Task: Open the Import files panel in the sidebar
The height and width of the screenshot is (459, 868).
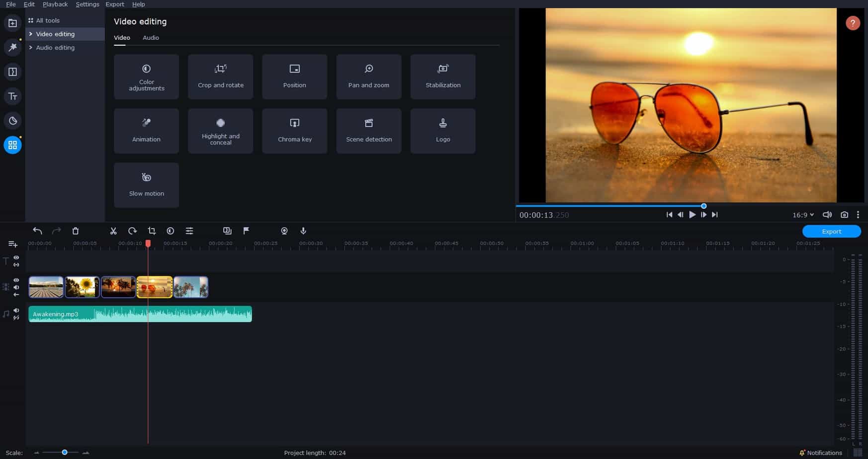Action: pyautogui.click(x=12, y=23)
